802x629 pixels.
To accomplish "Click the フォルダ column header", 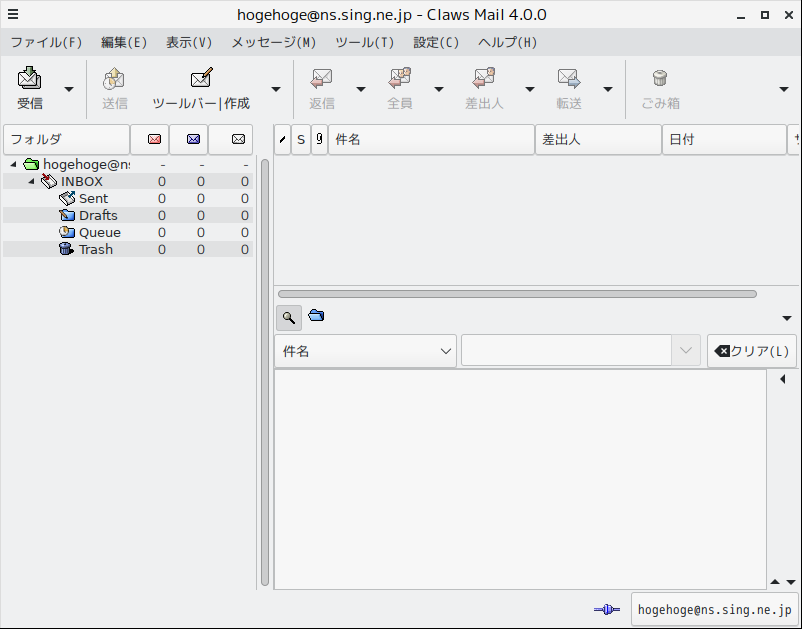I will pos(66,139).
